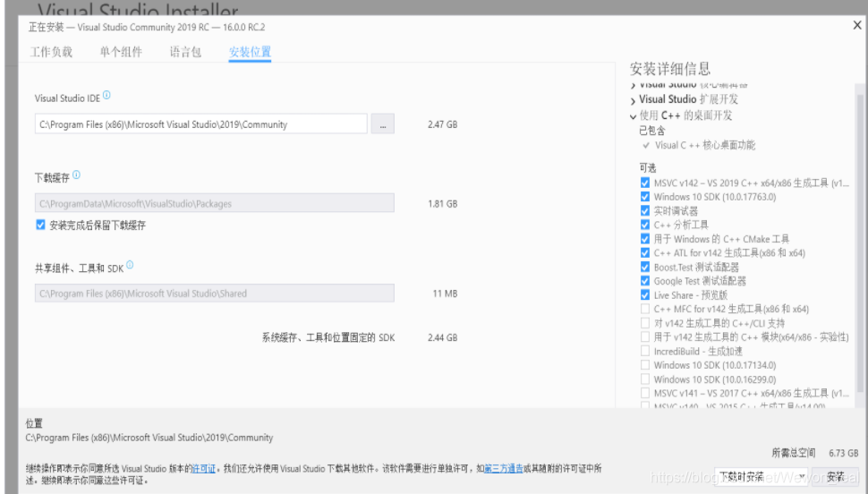This screenshot has width=868, height=494.
Task: Click the 安装 button
Action: coord(836,476)
